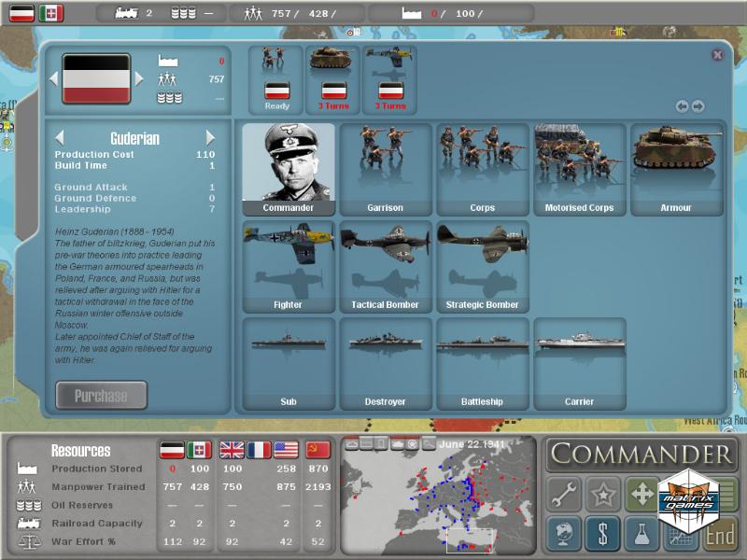Click the 'Production Stored' row label
747x560 pixels.
[x=97, y=469]
